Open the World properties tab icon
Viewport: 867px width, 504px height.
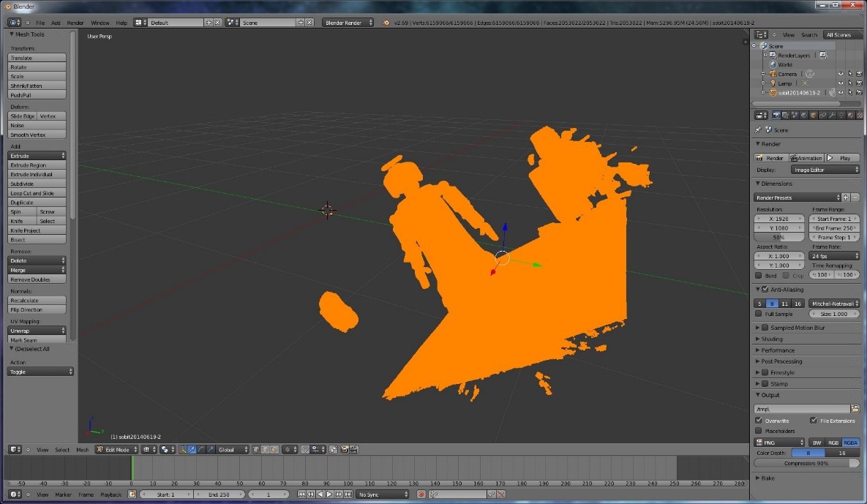(x=803, y=115)
